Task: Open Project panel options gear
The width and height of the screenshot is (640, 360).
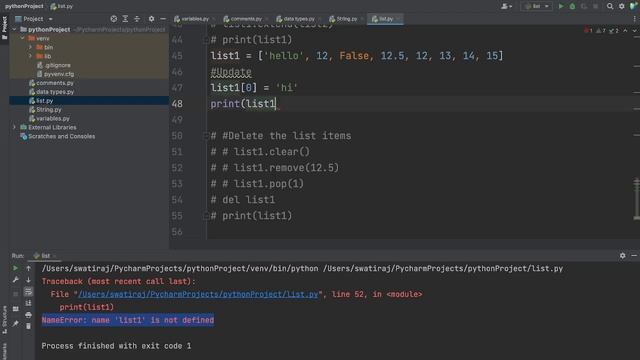Action: coord(151,19)
